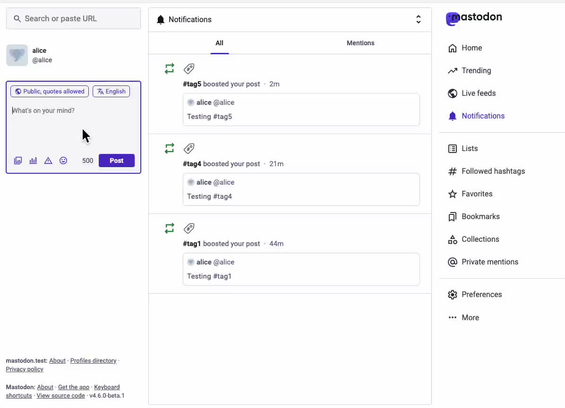The height and width of the screenshot is (408, 565).
Task: Click the 44m timestamp on #tag1 notification
Action: click(x=276, y=244)
